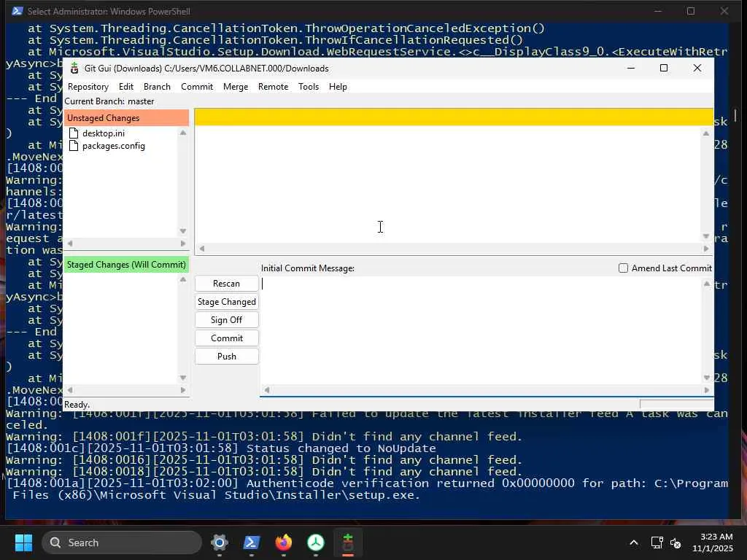Click the Staged Changes (Will Commit) header
747x560 pixels.
coord(126,264)
